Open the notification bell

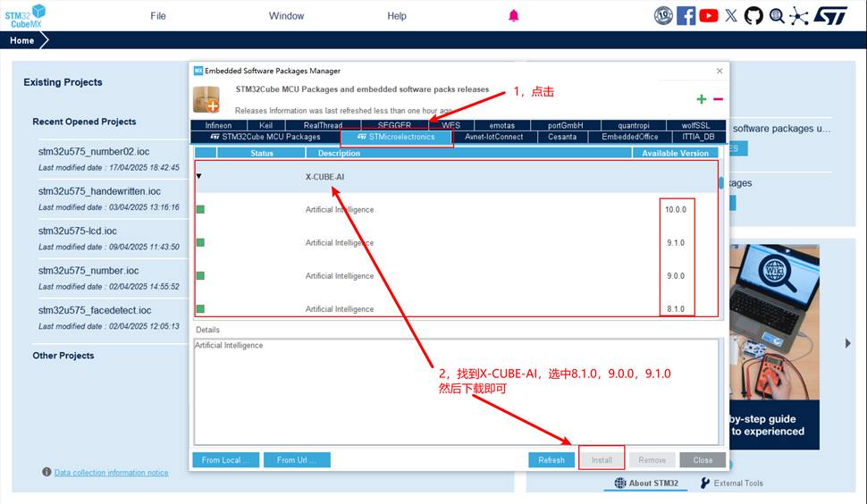(x=514, y=15)
